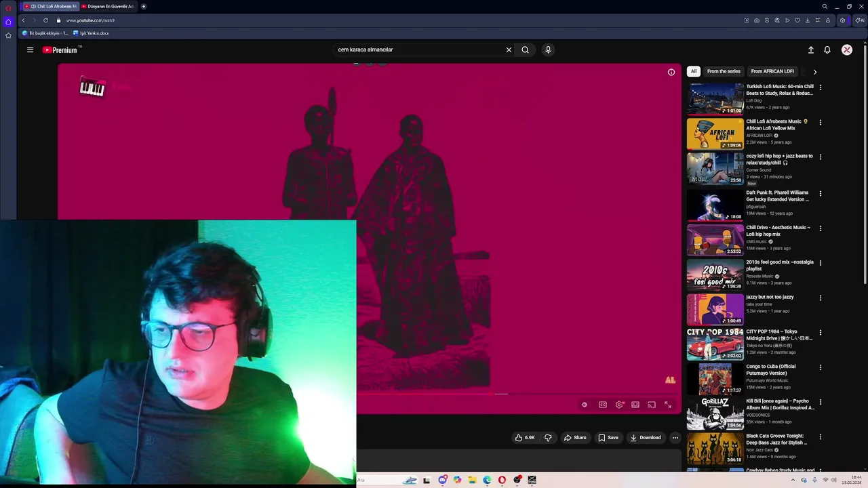Open Opera Aria AI button
Viewport: 868px width, 488px height.
click(860, 20)
